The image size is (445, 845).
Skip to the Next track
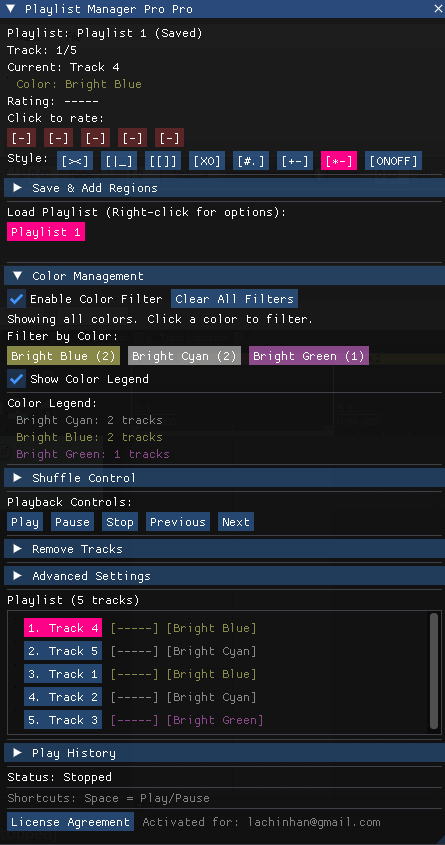point(236,522)
